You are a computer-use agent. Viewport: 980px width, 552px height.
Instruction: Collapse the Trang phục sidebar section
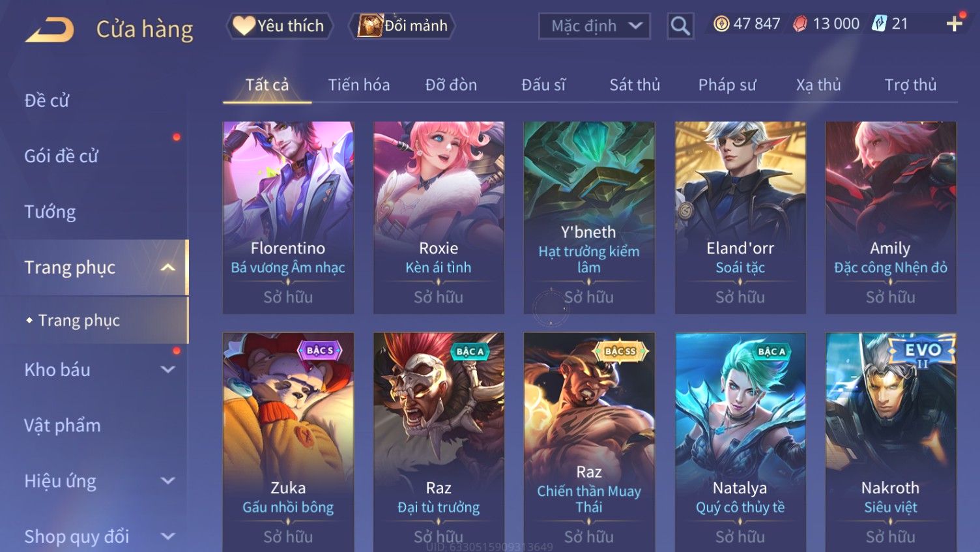coord(167,268)
